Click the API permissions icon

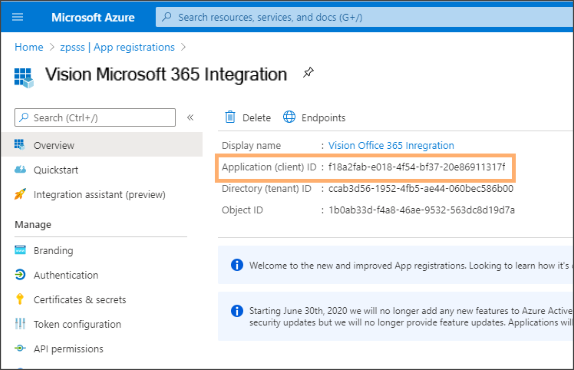coord(20,348)
